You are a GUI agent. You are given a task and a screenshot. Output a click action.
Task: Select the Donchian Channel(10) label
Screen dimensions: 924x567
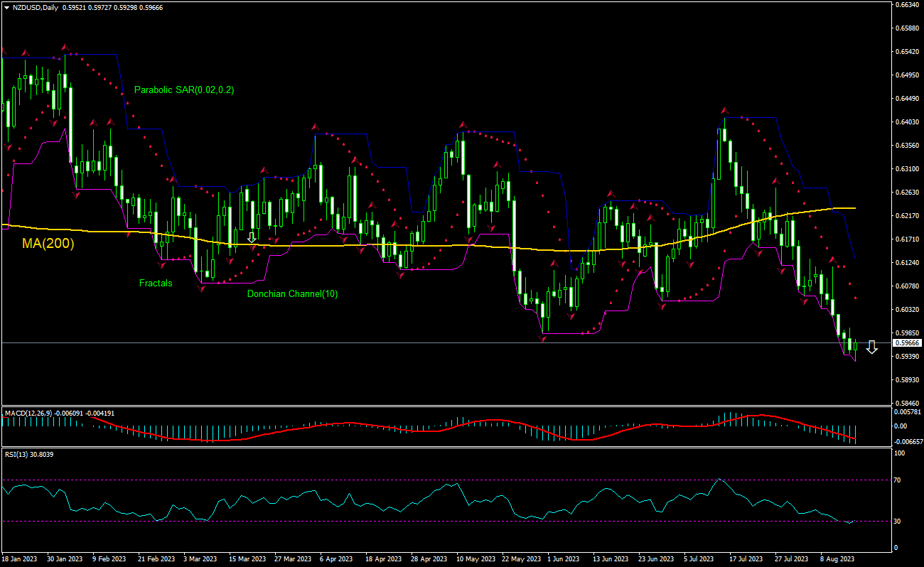pos(292,293)
